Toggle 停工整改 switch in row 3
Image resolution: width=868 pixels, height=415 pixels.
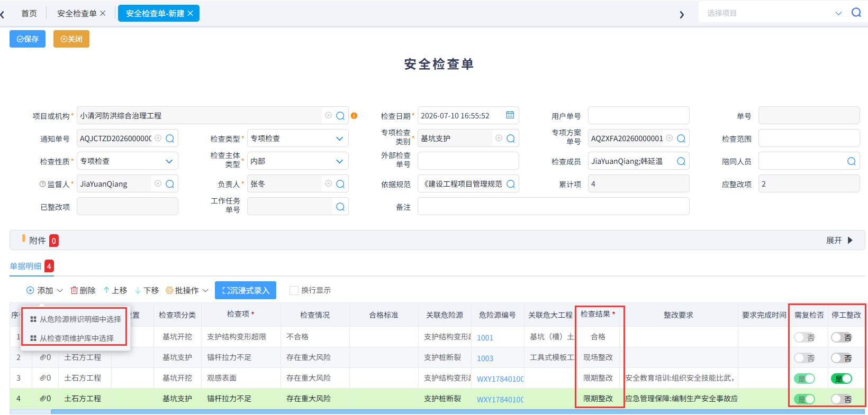click(x=842, y=379)
